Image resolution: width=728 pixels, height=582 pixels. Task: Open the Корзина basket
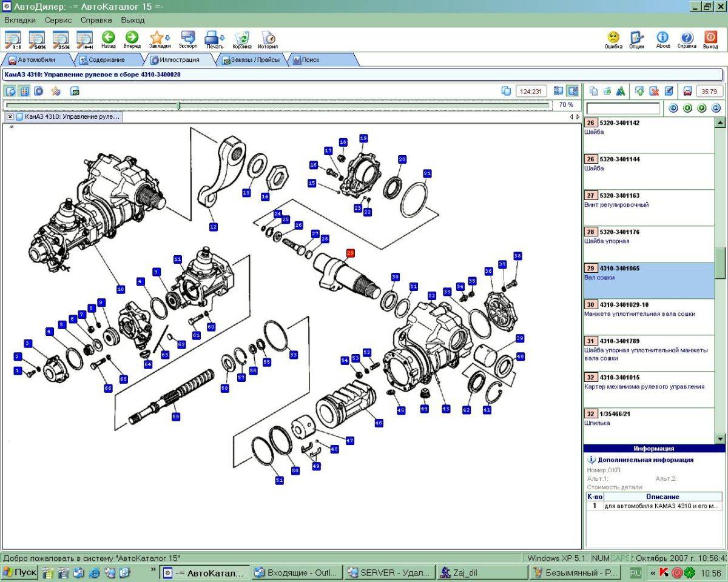[x=242, y=40]
